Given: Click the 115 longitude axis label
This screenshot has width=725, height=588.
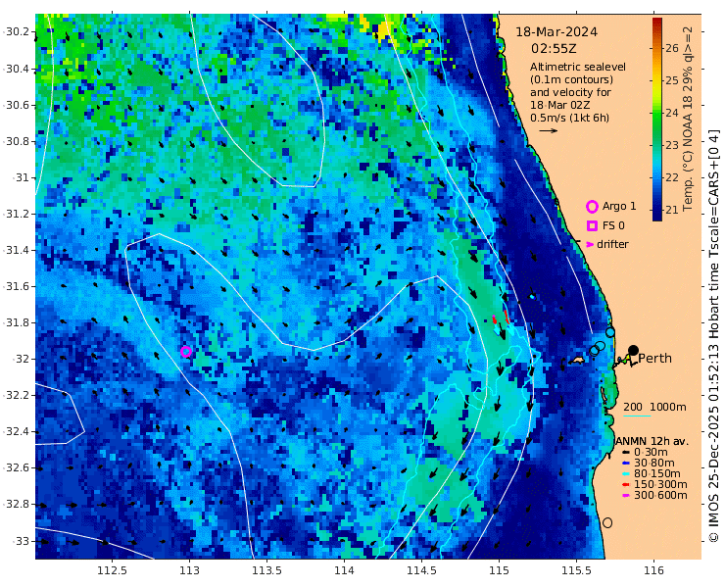Looking at the screenshot, I should 499,570.
